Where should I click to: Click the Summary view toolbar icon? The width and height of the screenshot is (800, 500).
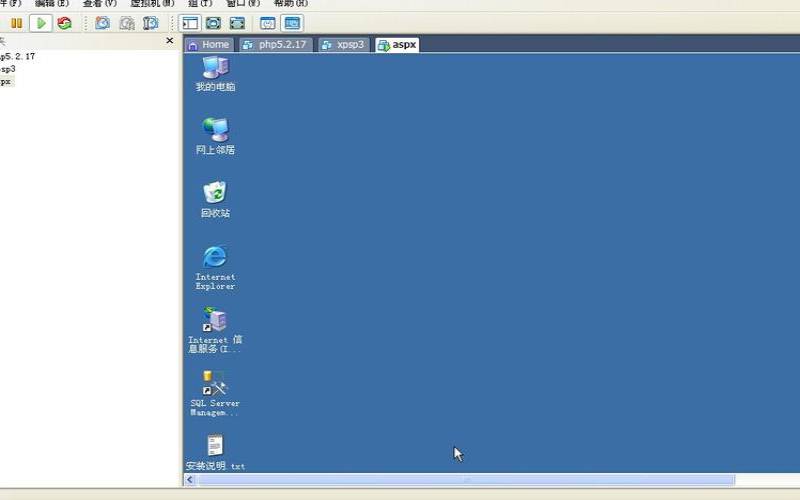[267, 23]
